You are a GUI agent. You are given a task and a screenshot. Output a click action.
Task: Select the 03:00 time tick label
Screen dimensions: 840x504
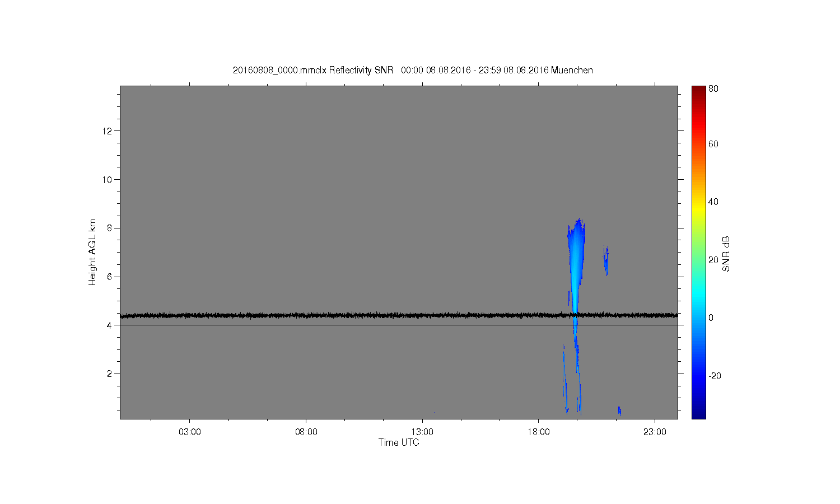pyautogui.click(x=189, y=432)
